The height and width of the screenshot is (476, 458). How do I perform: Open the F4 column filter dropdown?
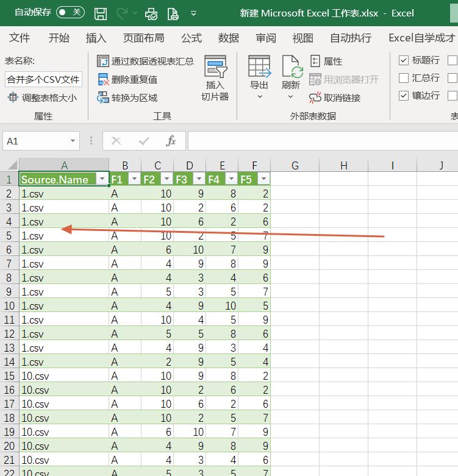pyautogui.click(x=231, y=179)
